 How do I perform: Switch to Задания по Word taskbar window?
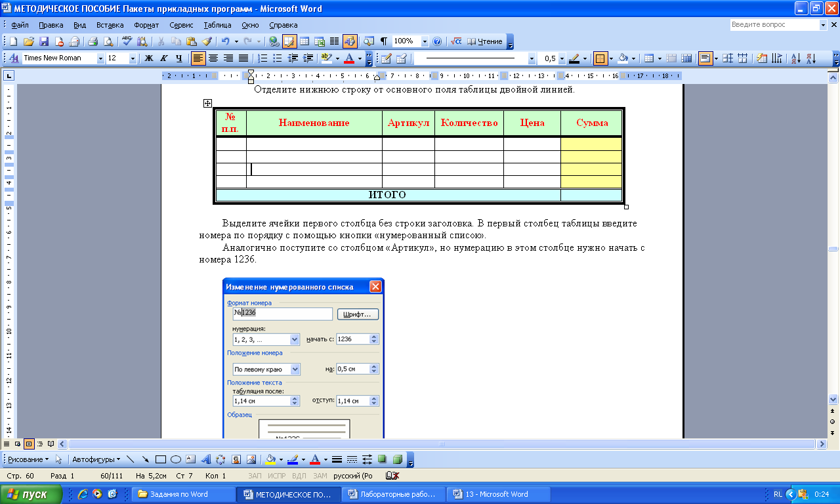(184, 494)
